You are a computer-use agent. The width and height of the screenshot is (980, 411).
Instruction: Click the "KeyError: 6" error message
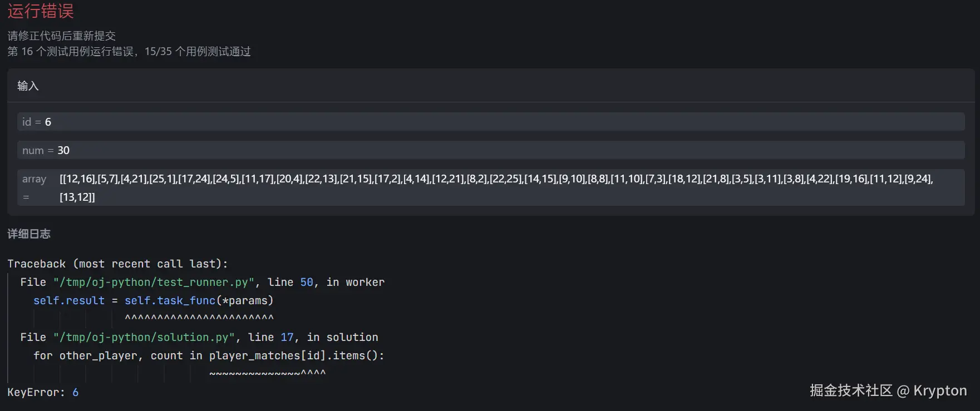coord(43,392)
